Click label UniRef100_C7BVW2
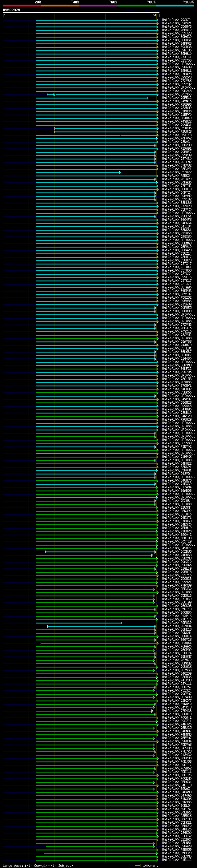The width and height of the screenshot is (197, 868). [x=177, y=165]
